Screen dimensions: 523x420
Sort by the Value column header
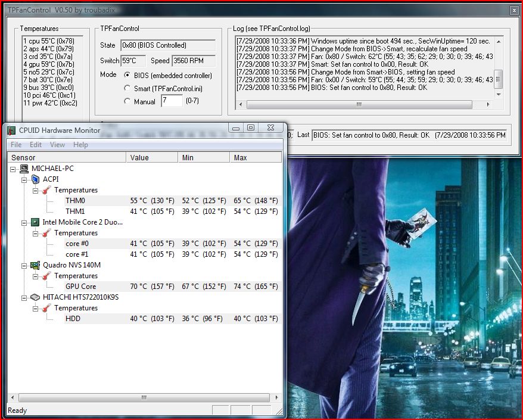(x=152, y=157)
